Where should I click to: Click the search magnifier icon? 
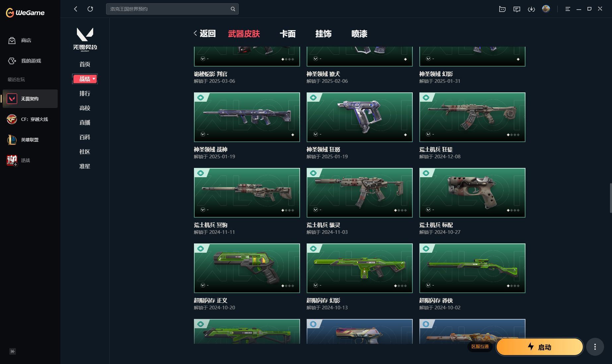[233, 9]
